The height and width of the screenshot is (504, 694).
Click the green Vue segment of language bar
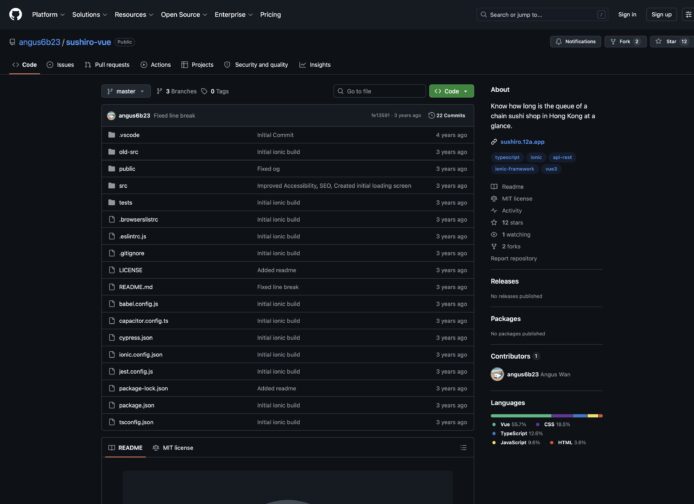[520, 416]
